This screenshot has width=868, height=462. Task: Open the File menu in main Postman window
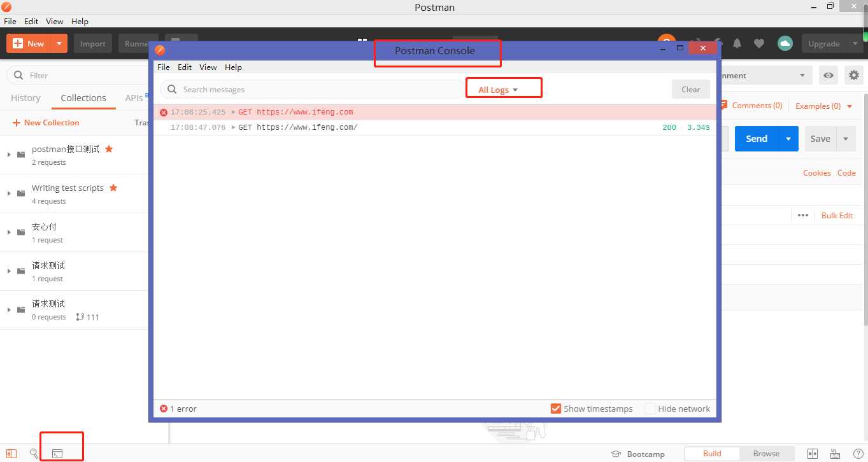tap(10, 21)
